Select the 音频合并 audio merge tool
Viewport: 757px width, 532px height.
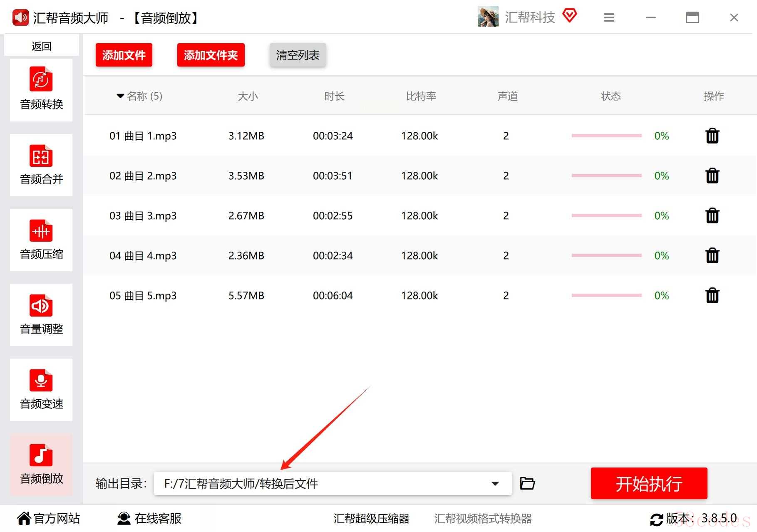41,165
